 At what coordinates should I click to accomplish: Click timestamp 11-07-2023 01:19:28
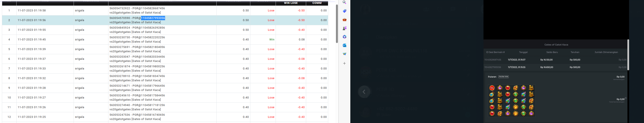pyautogui.click(x=32, y=88)
